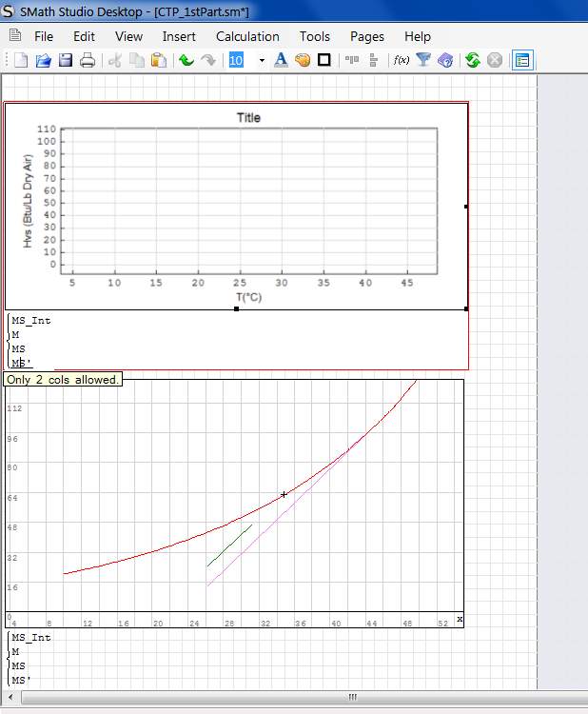588x714 pixels.
Task: Open the text color tool
Action: [281, 60]
